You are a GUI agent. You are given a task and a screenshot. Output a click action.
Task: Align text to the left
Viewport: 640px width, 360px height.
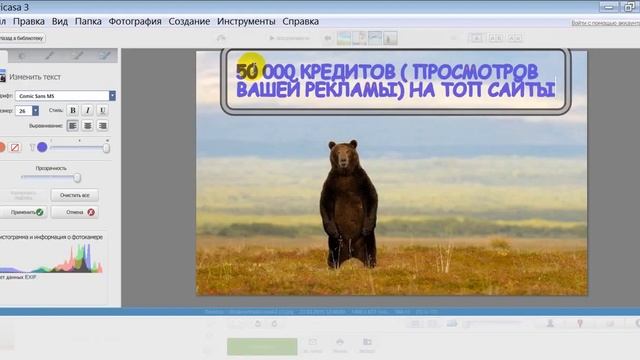(73, 126)
